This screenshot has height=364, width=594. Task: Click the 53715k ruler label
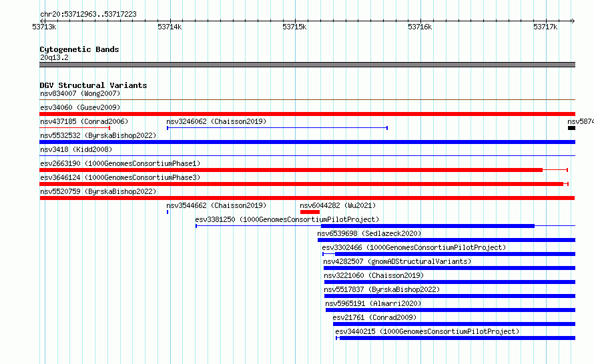point(294,27)
